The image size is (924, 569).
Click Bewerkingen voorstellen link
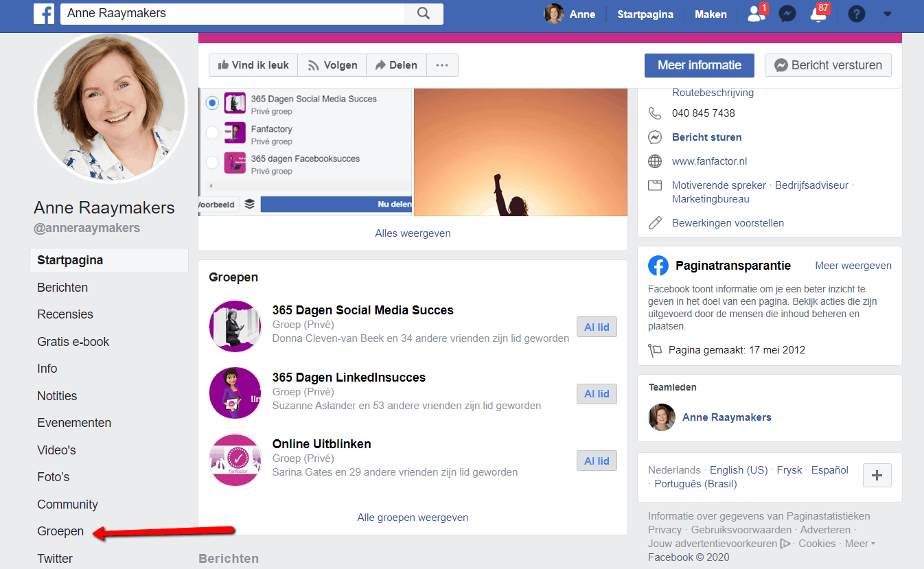pos(728,223)
